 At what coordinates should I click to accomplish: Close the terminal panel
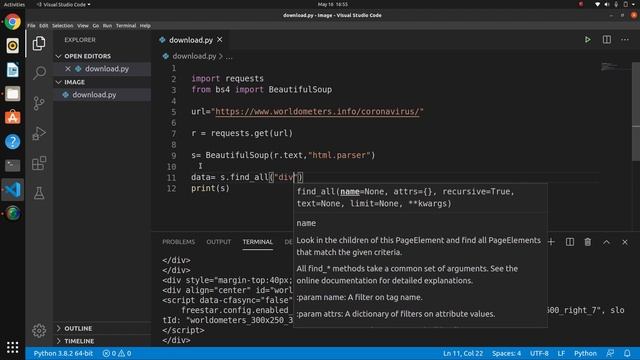point(625,242)
